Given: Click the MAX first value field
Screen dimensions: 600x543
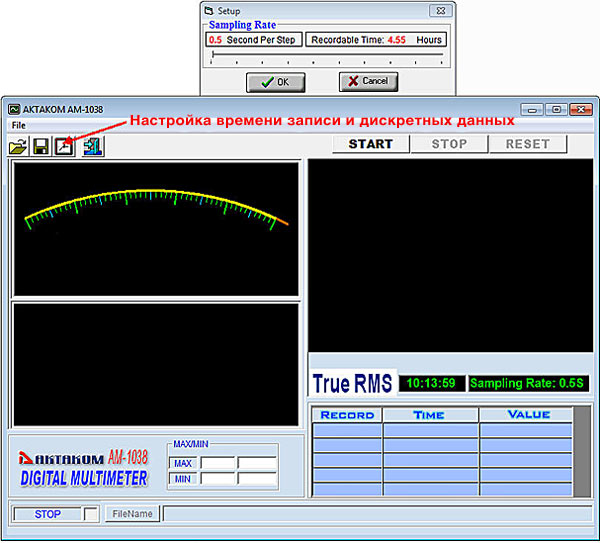Looking at the screenshot, I should click(x=218, y=463).
